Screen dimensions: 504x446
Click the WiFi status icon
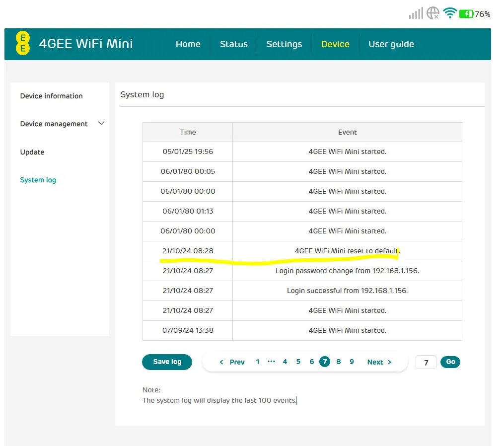click(450, 13)
